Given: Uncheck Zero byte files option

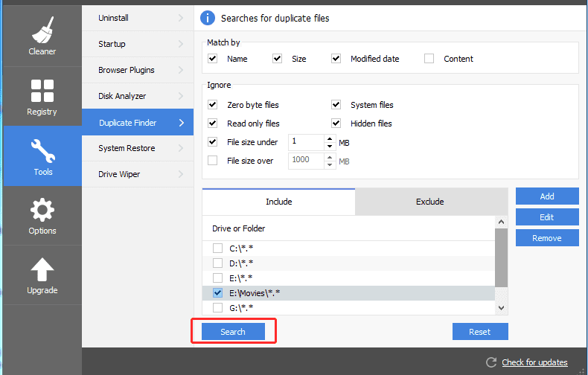Looking at the screenshot, I should (x=213, y=105).
